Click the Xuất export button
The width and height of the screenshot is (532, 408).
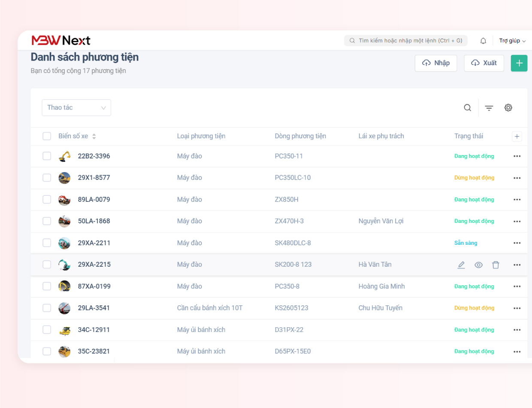tap(484, 63)
